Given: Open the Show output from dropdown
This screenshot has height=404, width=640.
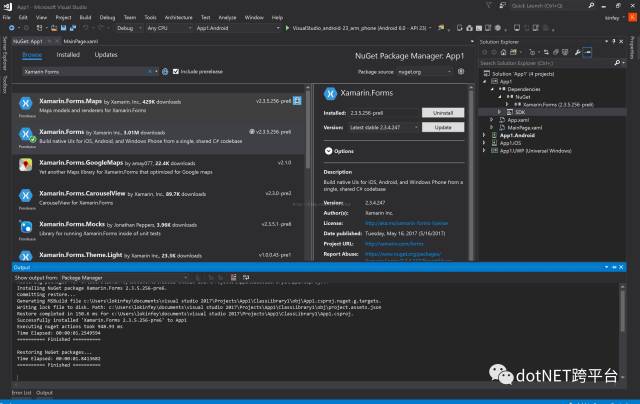Looking at the screenshot, I should (x=124, y=277).
